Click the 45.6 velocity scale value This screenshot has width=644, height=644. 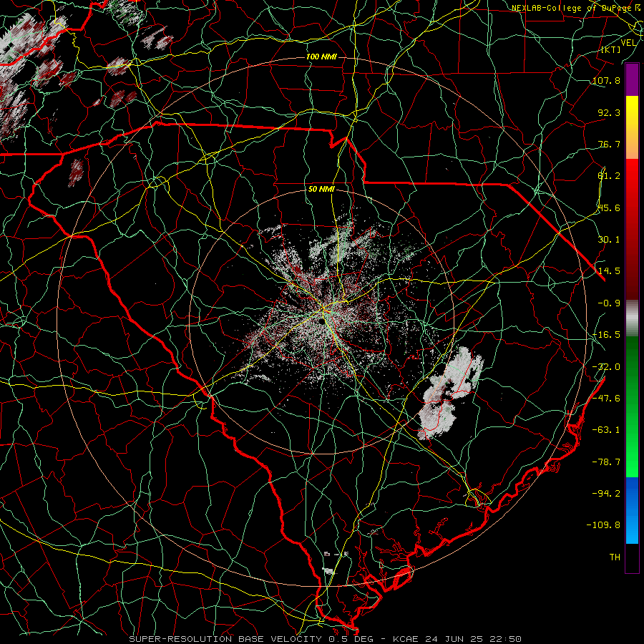tap(609, 208)
